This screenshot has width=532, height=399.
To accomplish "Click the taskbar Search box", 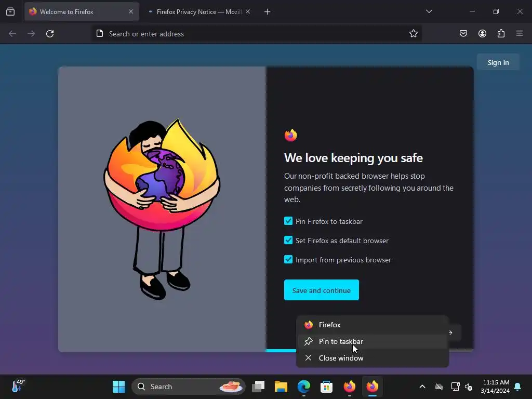I will pyautogui.click(x=188, y=387).
